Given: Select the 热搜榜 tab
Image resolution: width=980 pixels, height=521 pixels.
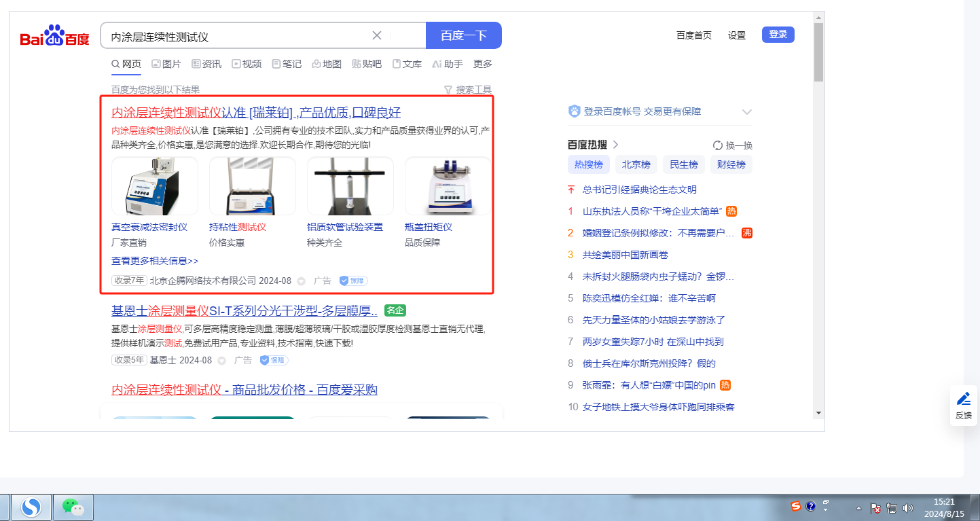Looking at the screenshot, I should tap(588, 164).
